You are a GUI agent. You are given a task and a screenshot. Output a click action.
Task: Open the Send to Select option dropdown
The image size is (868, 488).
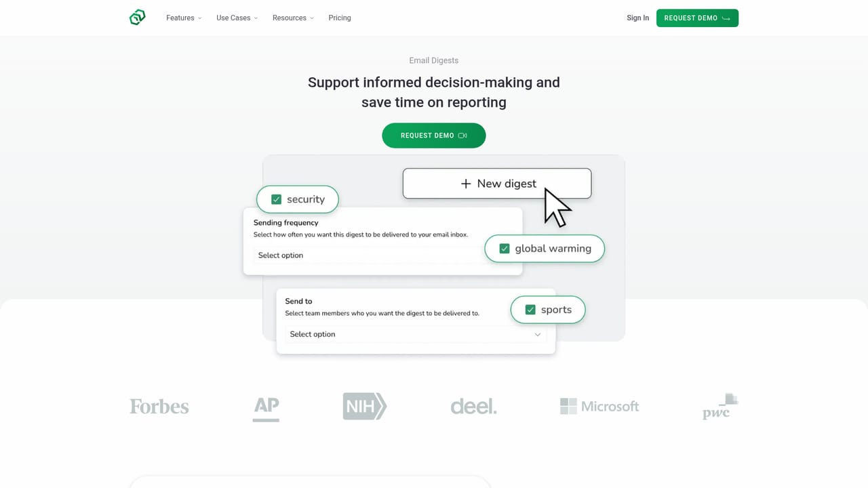pos(416,334)
